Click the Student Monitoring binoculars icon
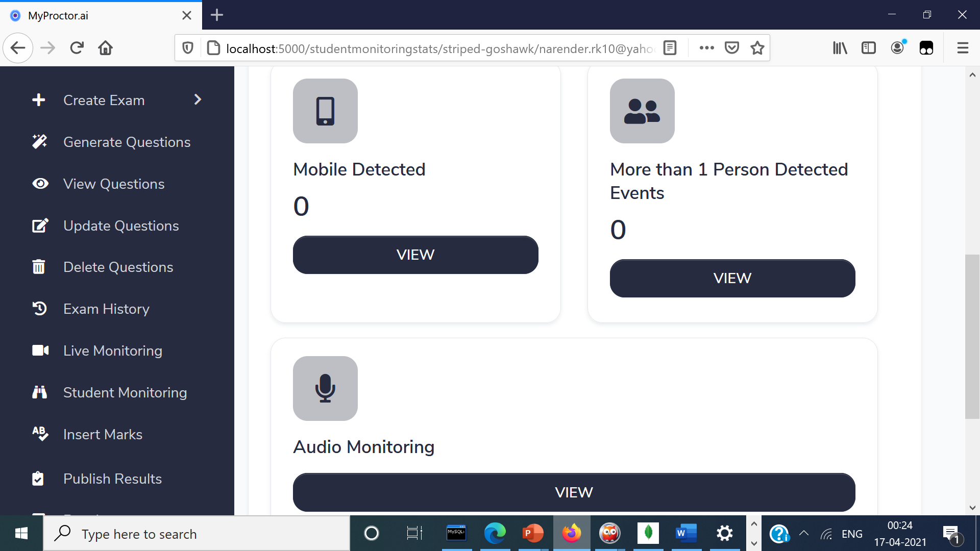 (39, 392)
